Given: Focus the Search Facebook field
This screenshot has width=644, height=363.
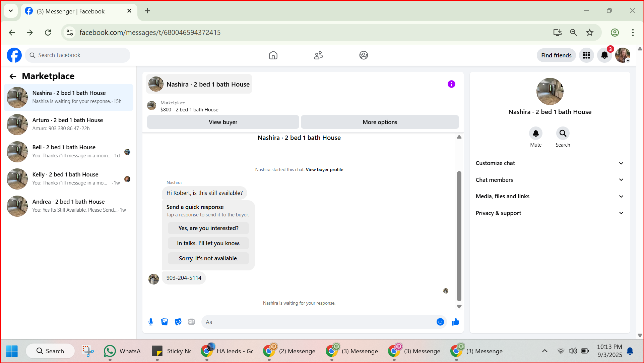Looking at the screenshot, I should click(x=78, y=55).
